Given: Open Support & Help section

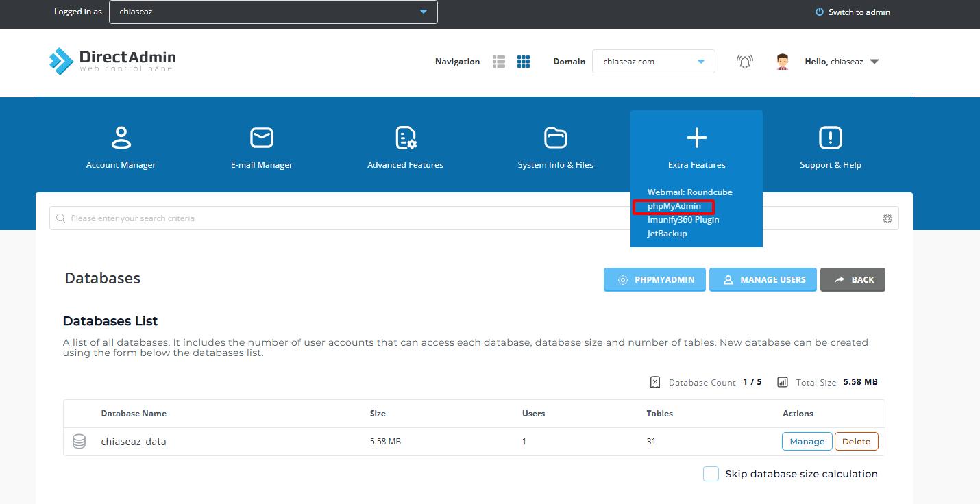Looking at the screenshot, I should [x=830, y=147].
